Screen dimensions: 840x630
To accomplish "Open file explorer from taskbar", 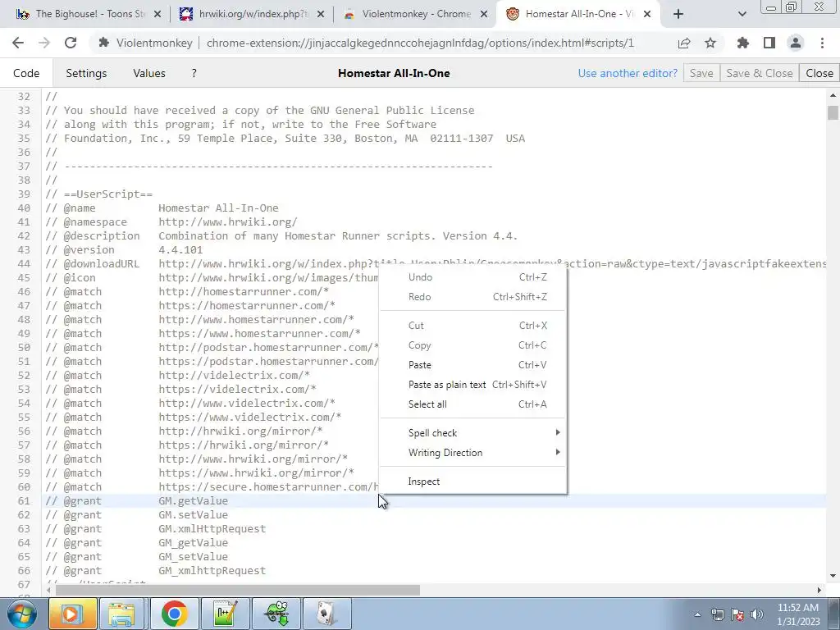I will coord(123,614).
